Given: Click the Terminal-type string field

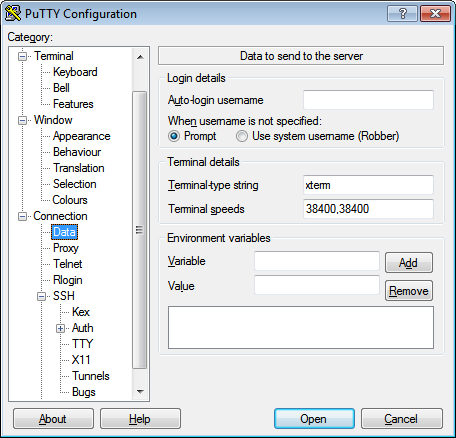Looking at the screenshot, I should pyautogui.click(x=368, y=185).
